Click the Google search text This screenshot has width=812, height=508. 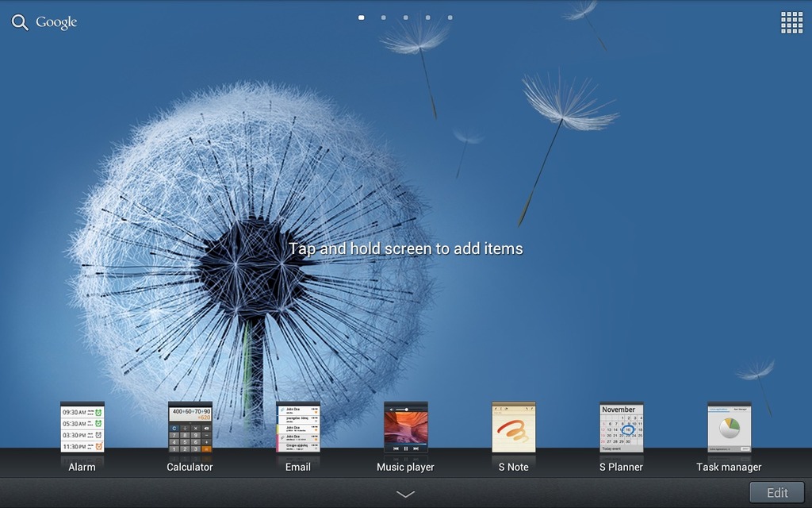point(56,22)
